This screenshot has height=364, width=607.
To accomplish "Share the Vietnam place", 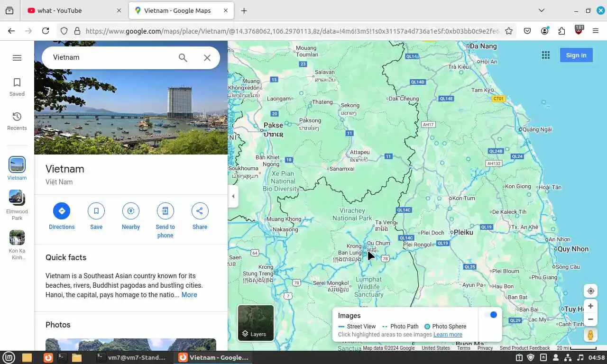I will (200, 217).
